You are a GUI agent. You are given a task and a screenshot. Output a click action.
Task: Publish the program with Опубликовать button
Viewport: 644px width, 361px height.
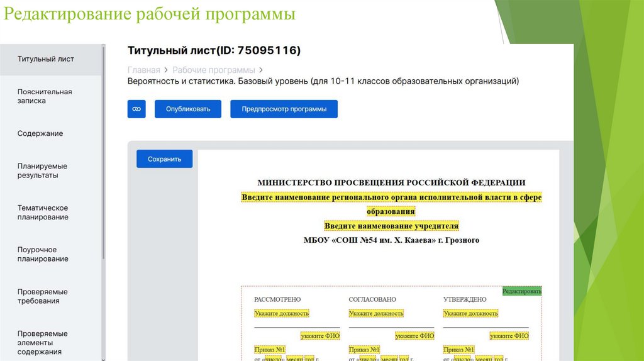pos(187,109)
